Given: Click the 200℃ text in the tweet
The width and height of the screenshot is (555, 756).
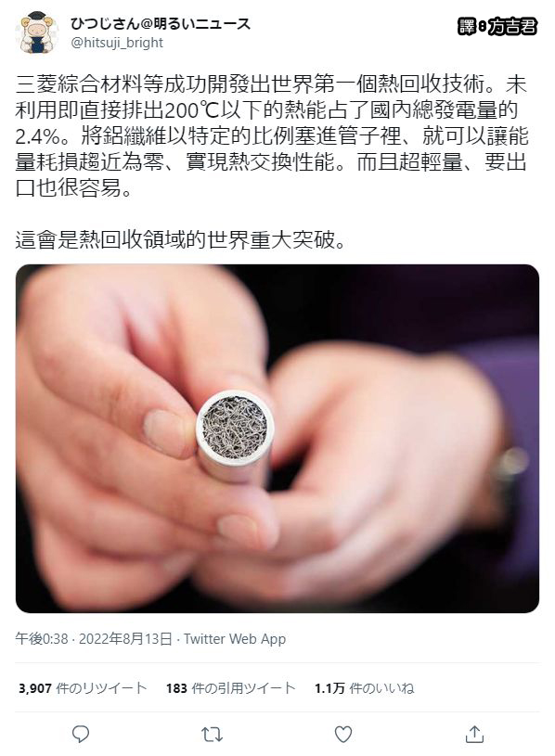Looking at the screenshot, I should pos(191,110).
